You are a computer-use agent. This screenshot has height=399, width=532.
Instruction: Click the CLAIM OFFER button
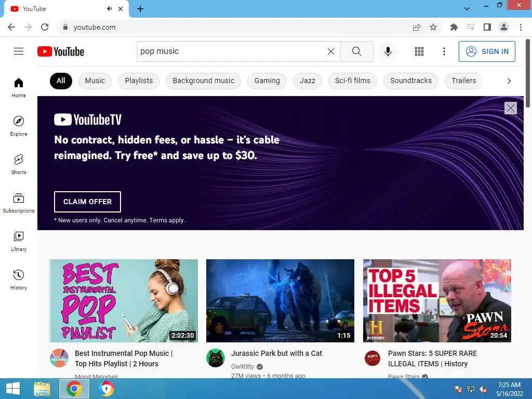(x=87, y=202)
